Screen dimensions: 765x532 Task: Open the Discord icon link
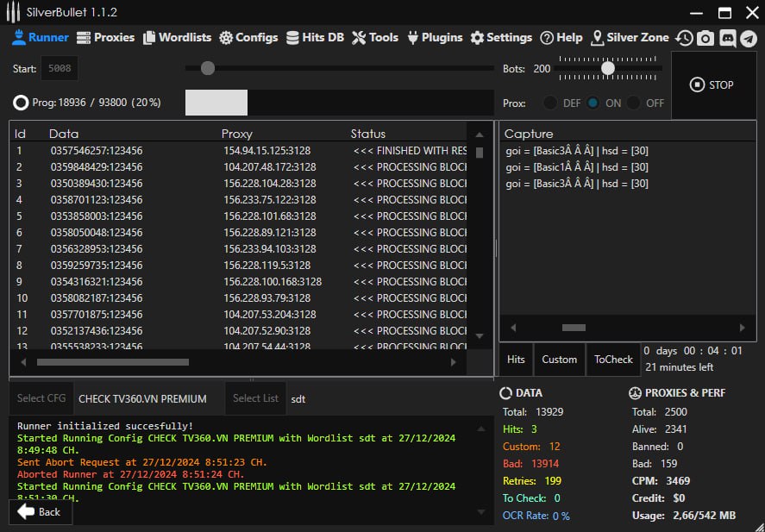727,38
